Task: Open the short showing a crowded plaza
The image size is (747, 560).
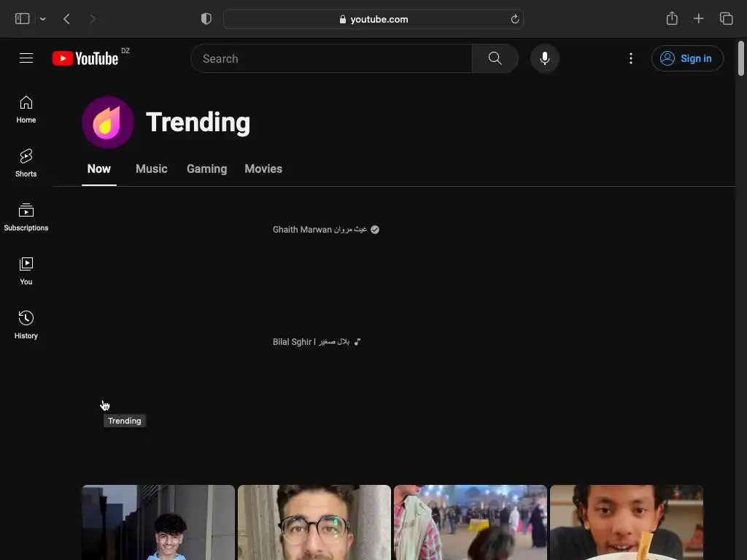Action: pos(471,522)
